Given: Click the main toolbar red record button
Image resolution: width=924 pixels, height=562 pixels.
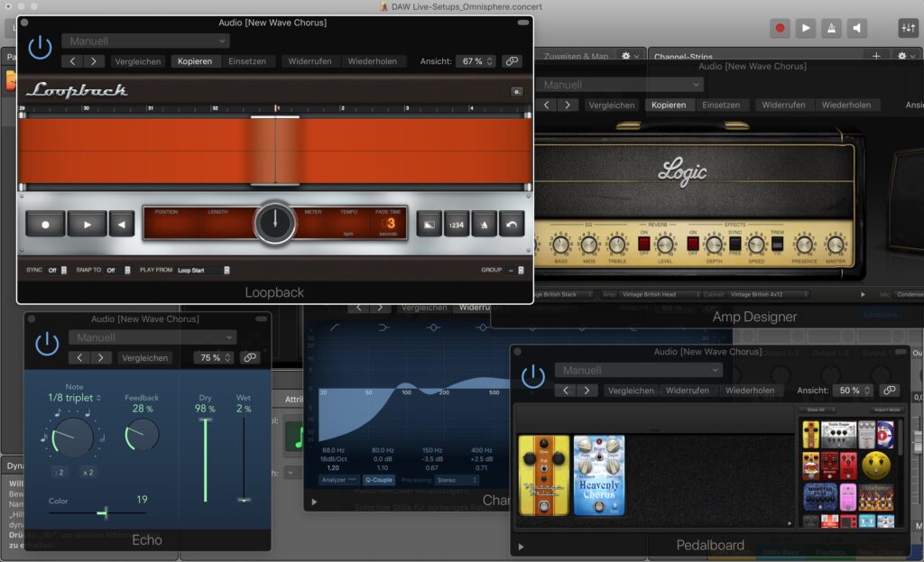Looking at the screenshot, I should point(780,28).
